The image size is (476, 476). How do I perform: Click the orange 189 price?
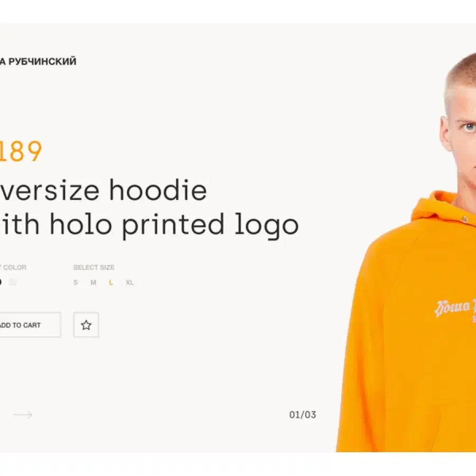click(20, 151)
